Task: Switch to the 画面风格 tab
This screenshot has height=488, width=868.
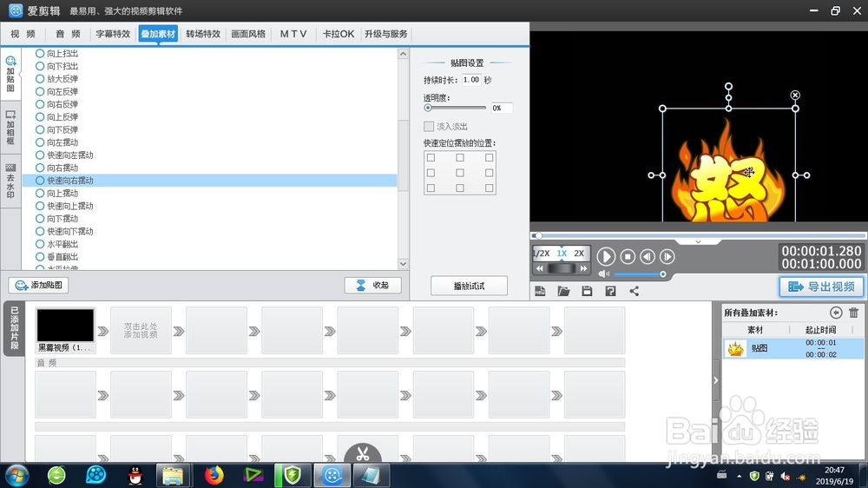Action: point(248,34)
